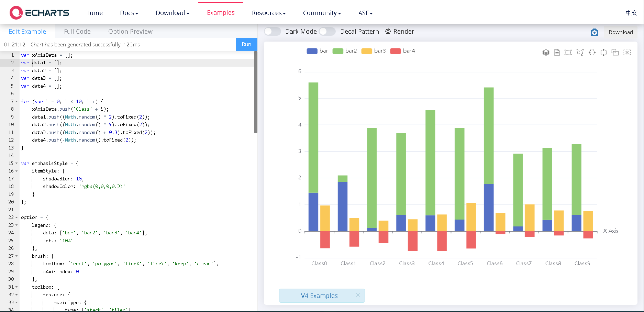Viewport: 644px width, 312px height.
Task: Toggle the bar4 series in legend
Action: tap(403, 51)
